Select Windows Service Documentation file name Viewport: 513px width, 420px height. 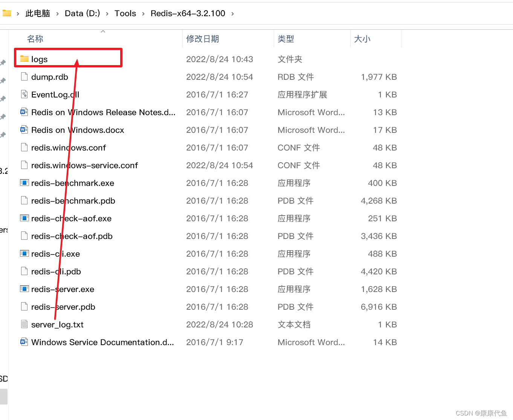[102, 342]
